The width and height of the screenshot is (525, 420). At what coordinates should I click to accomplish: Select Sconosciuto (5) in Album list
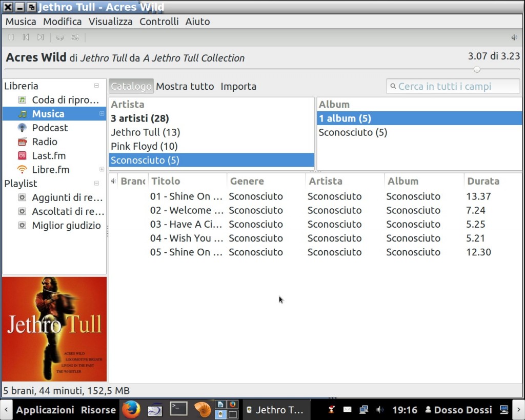click(419, 132)
